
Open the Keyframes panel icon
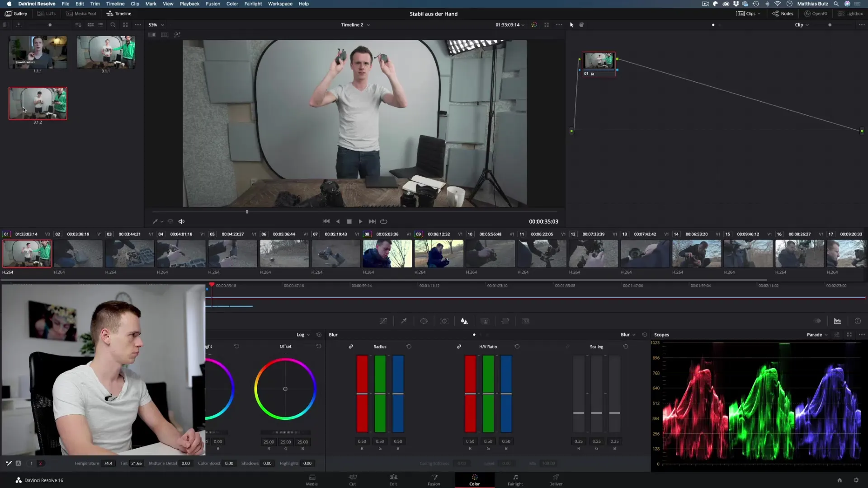pyautogui.click(x=817, y=321)
